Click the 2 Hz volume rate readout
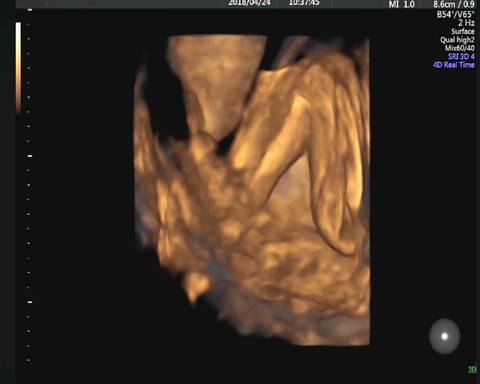Screen dimensions: 480x384 [466, 23]
